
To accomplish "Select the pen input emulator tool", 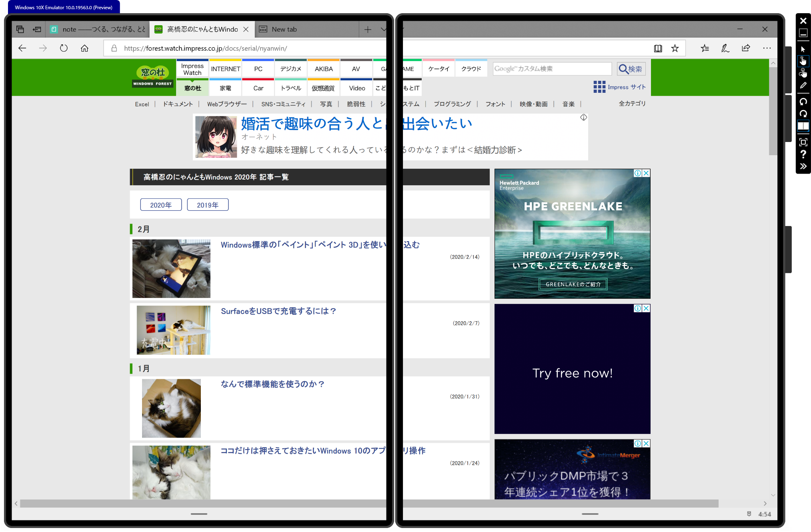I will click(x=803, y=85).
